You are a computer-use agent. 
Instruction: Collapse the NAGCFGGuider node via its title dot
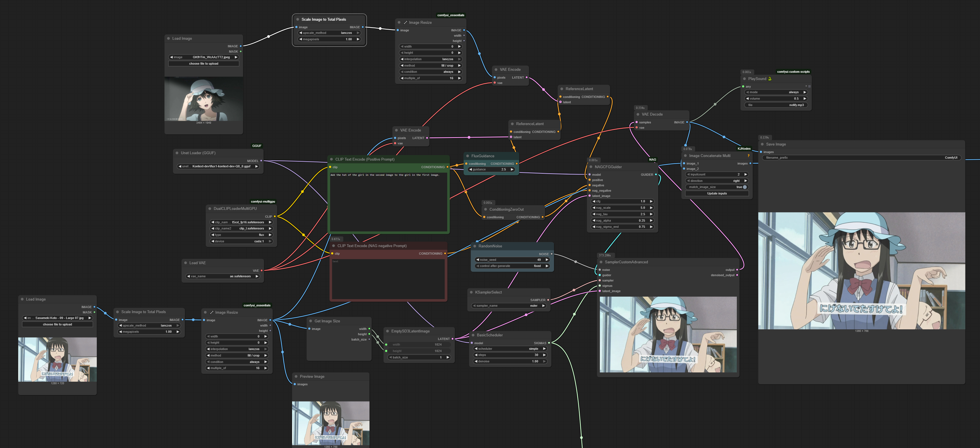(x=591, y=167)
